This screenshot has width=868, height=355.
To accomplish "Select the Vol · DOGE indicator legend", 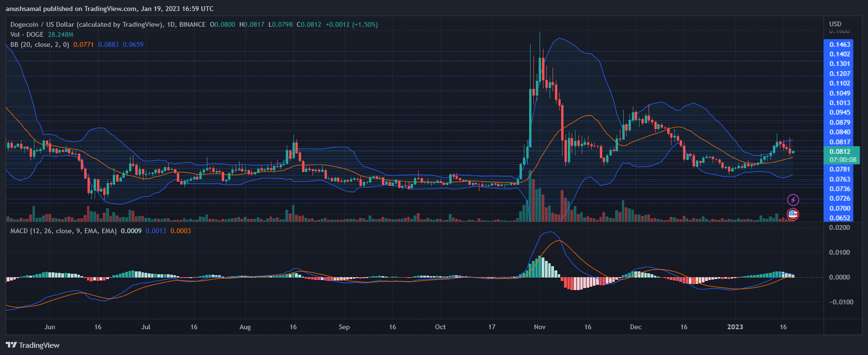I will coord(27,34).
